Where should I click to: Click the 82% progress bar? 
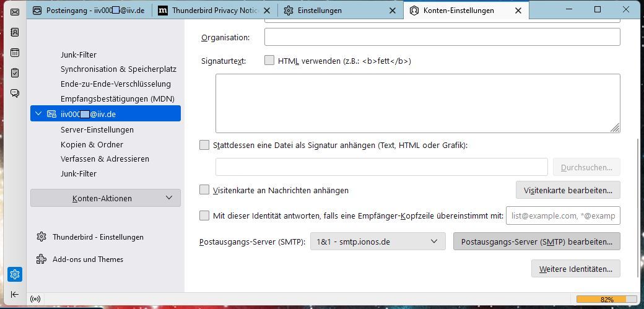(606, 300)
